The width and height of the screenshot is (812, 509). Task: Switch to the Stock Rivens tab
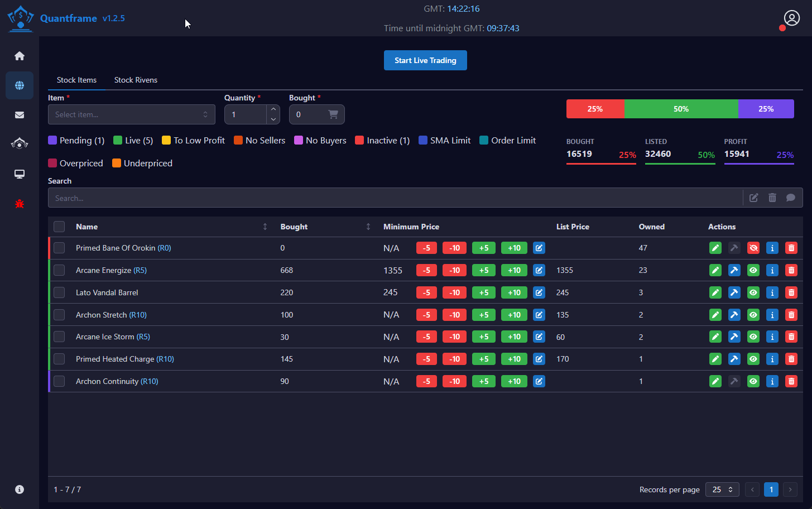click(x=136, y=80)
